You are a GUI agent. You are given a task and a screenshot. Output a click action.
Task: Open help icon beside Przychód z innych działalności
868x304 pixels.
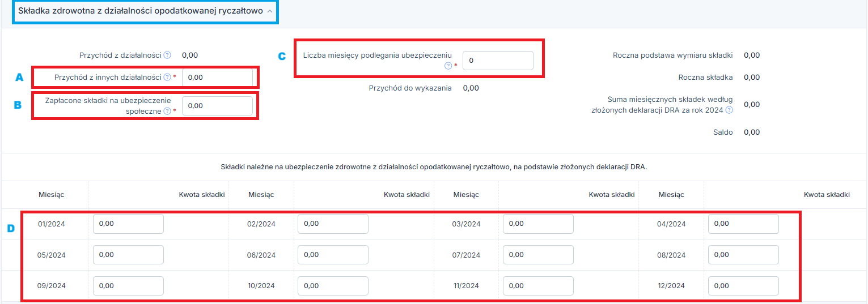pos(167,78)
